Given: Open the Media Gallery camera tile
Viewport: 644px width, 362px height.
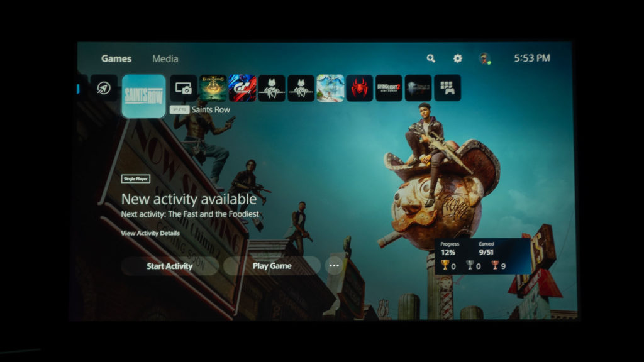Looking at the screenshot, I should click(x=183, y=88).
